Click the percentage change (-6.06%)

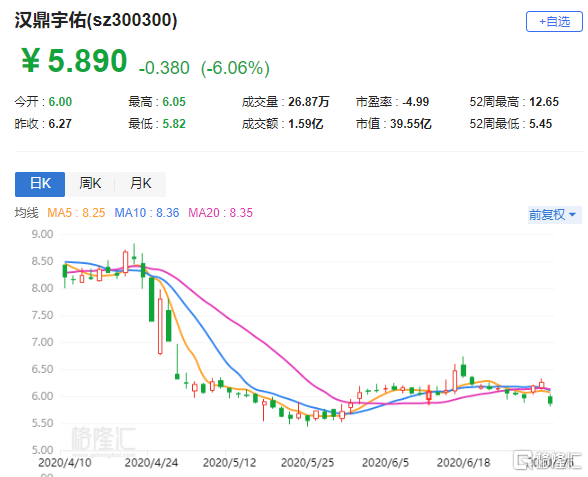[x=235, y=69]
